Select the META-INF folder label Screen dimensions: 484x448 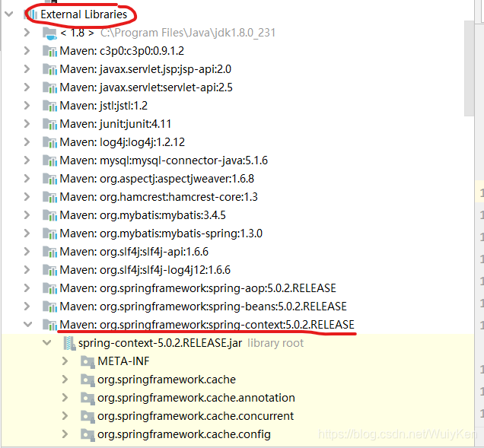click(x=123, y=361)
